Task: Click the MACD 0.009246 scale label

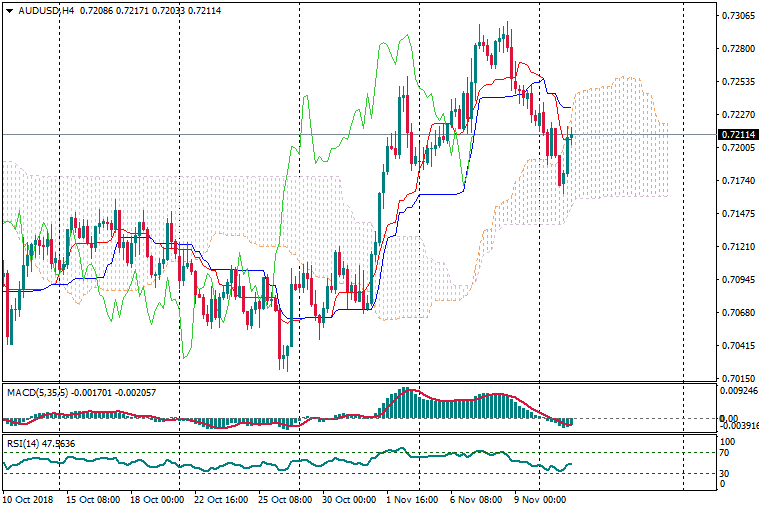Action: point(738,392)
